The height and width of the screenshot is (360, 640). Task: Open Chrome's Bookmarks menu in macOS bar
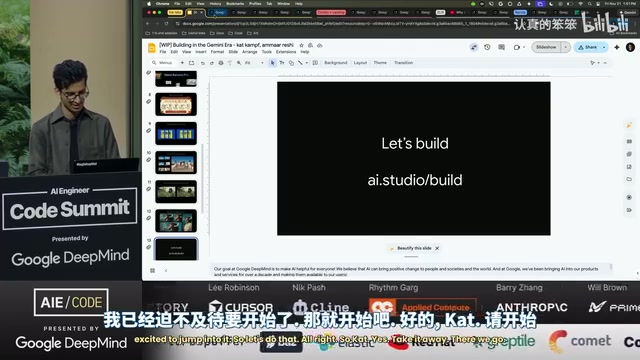point(235,4)
